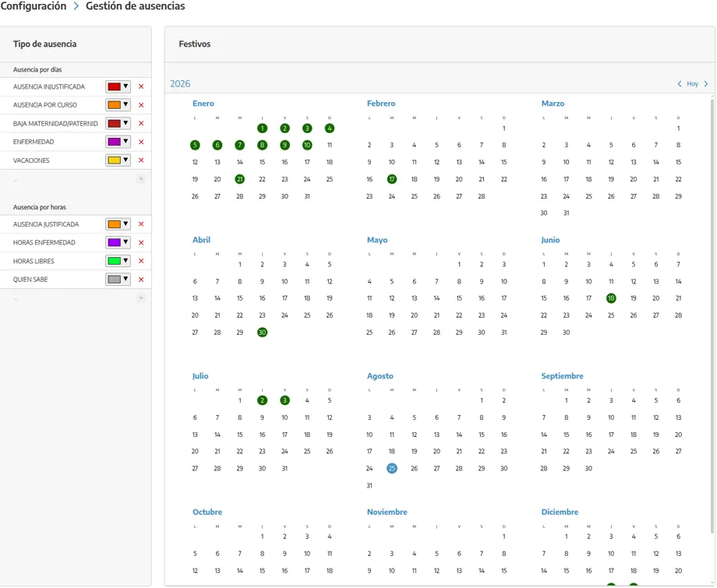Select the highlighted August 25 date
This screenshot has height=588, width=717.
392,468
